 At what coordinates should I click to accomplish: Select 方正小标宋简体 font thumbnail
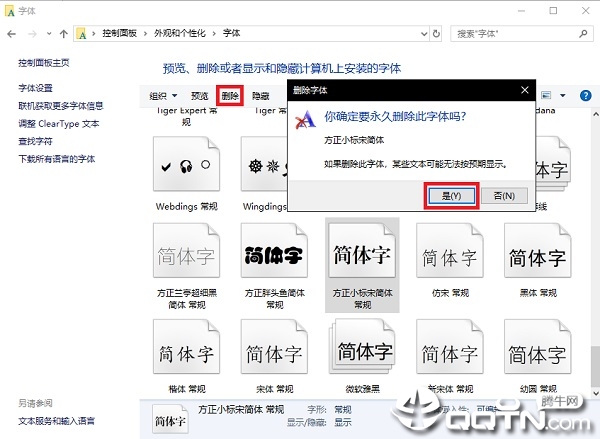[361, 255]
